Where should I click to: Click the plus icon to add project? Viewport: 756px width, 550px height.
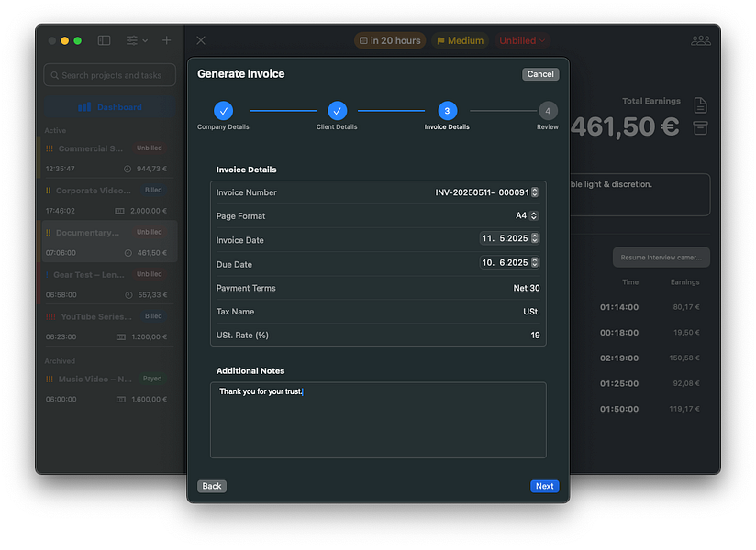(x=166, y=40)
